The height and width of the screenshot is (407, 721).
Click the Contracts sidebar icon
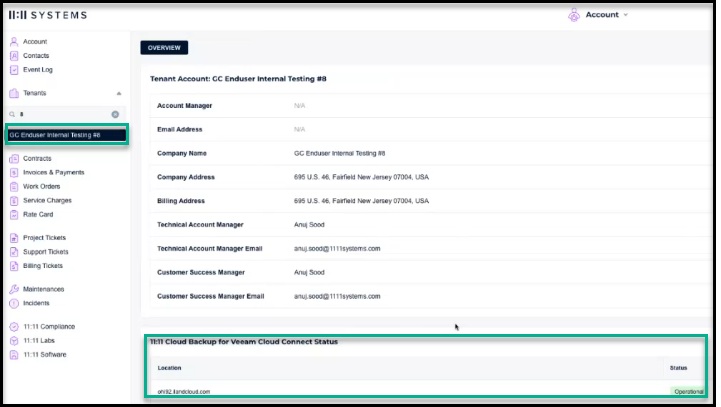14,159
